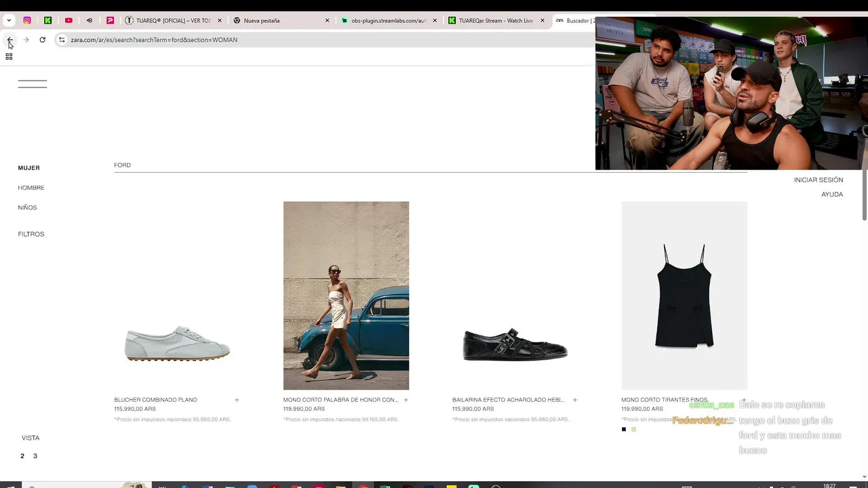Open MONO CORTO PALABRA DE HONOR product name
Image resolution: width=868 pixels, height=488 pixels.
pyautogui.click(x=341, y=400)
